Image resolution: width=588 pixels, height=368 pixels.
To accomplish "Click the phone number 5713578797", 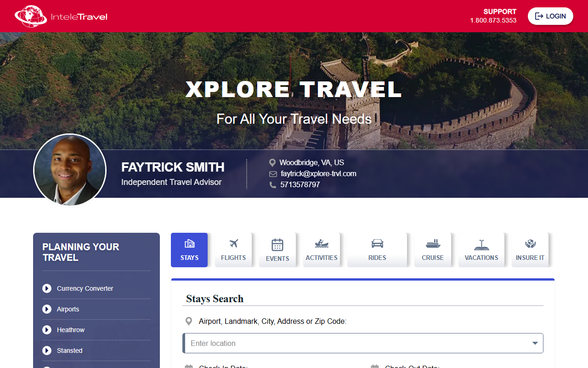I will coord(300,184).
